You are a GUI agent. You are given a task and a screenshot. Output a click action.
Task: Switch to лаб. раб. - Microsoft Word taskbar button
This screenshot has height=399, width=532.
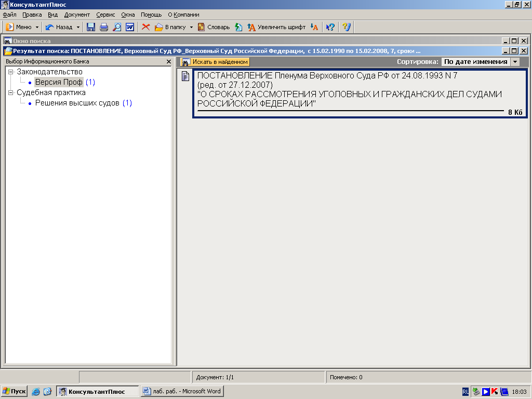[182, 392]
